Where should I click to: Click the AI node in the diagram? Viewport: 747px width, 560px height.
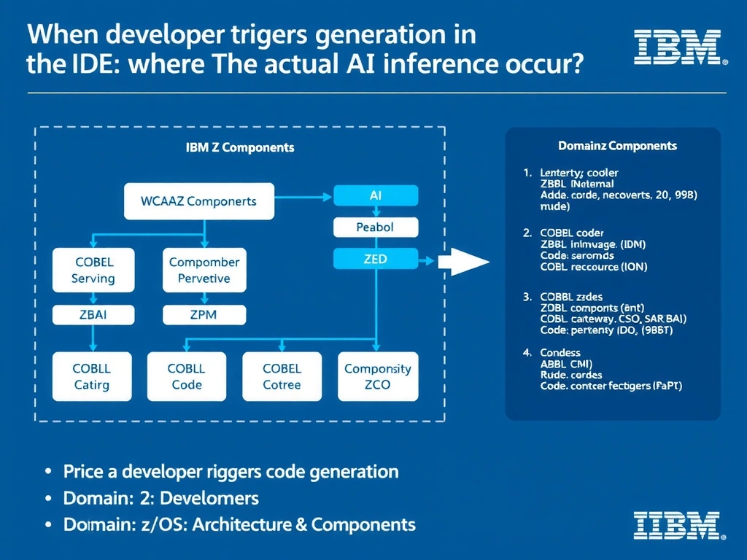point(376,195)
